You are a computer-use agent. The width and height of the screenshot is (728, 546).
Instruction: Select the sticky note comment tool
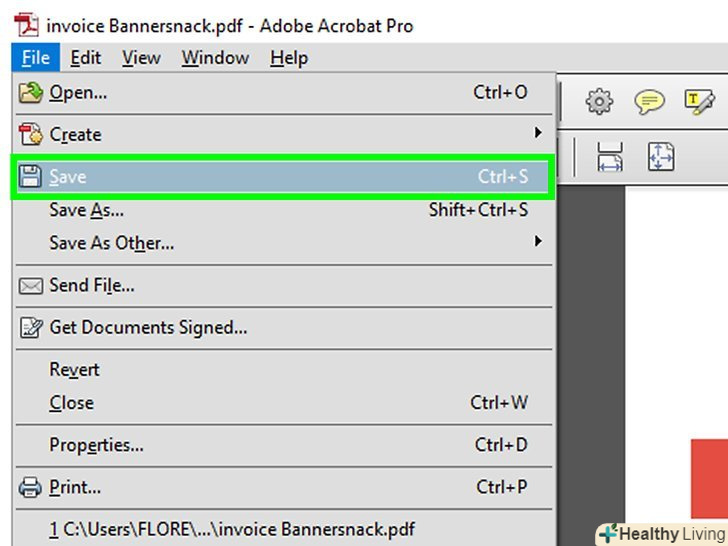coord(650,101)
